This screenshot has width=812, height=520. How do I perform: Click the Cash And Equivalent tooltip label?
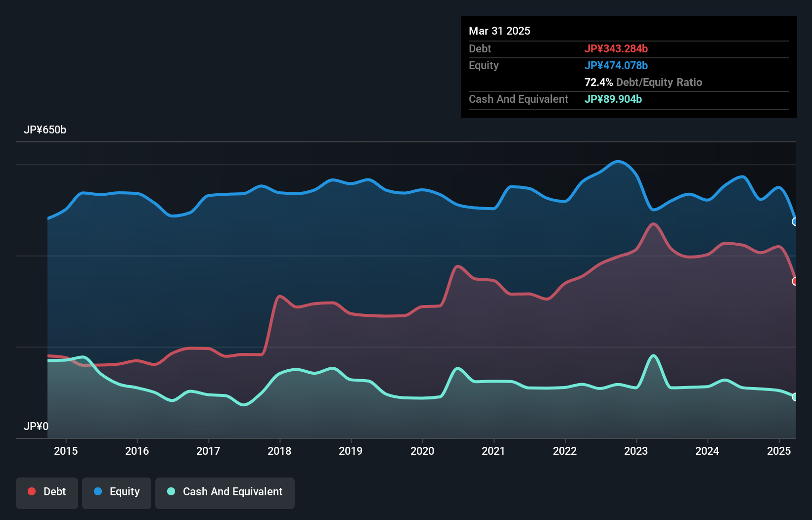(518, 99)
